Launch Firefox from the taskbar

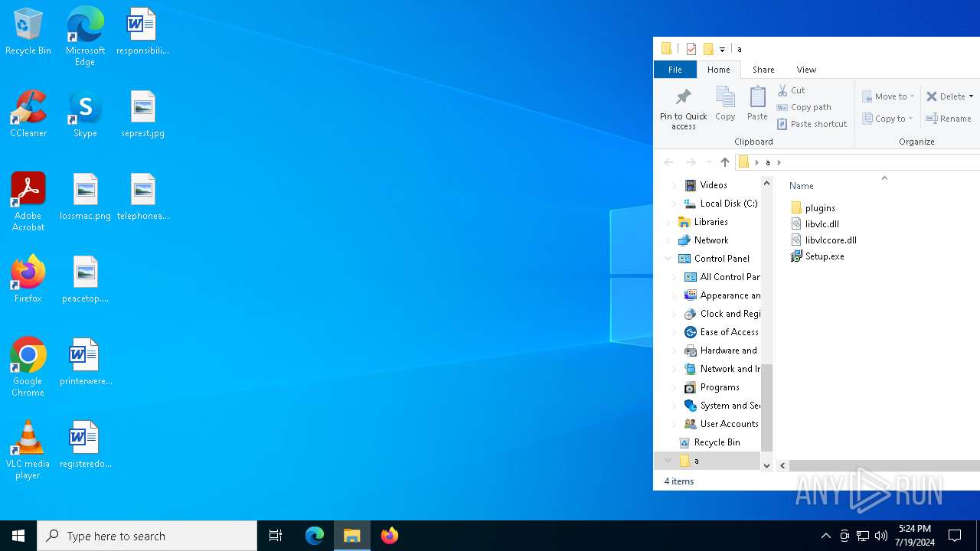point(390,536)
